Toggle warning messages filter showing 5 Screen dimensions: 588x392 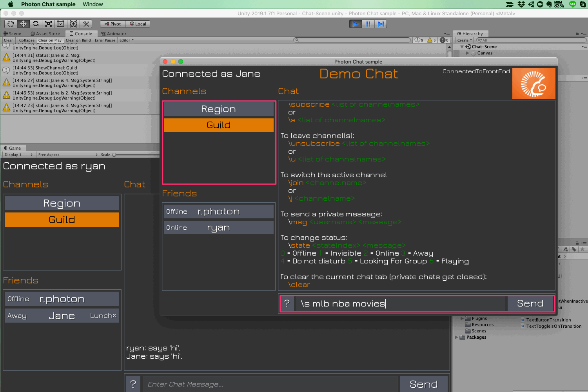point(432,40)
